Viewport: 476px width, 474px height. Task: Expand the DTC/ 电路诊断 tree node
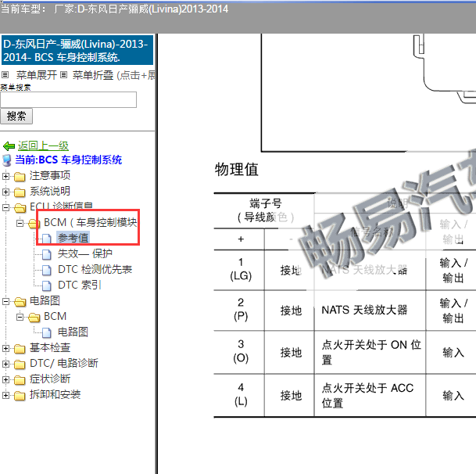click(x=5, y=364)
